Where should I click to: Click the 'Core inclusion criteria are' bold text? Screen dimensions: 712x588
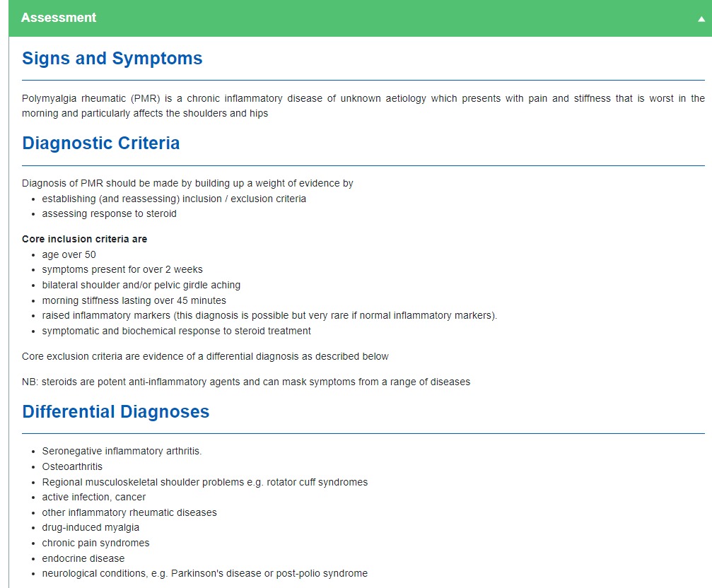tap(85, 239)
